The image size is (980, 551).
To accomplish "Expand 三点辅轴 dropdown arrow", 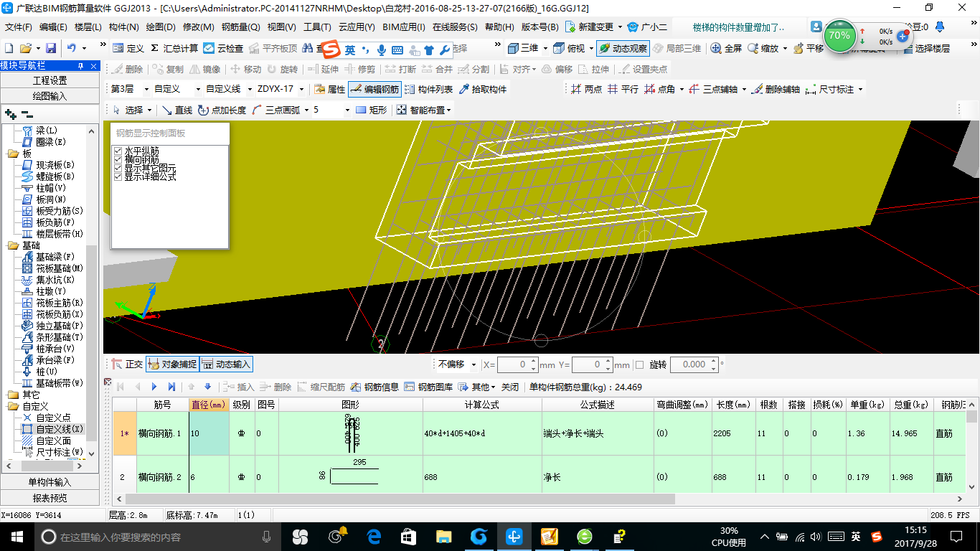I will (744, 89).
